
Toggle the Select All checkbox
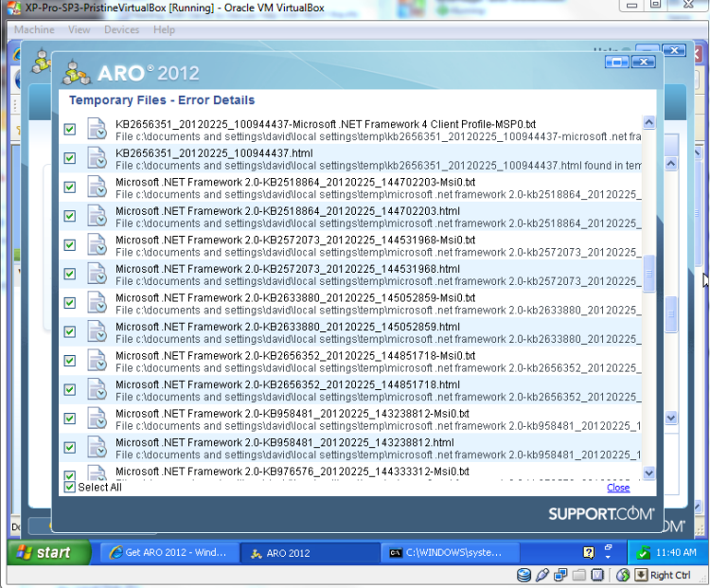point(70,487)
